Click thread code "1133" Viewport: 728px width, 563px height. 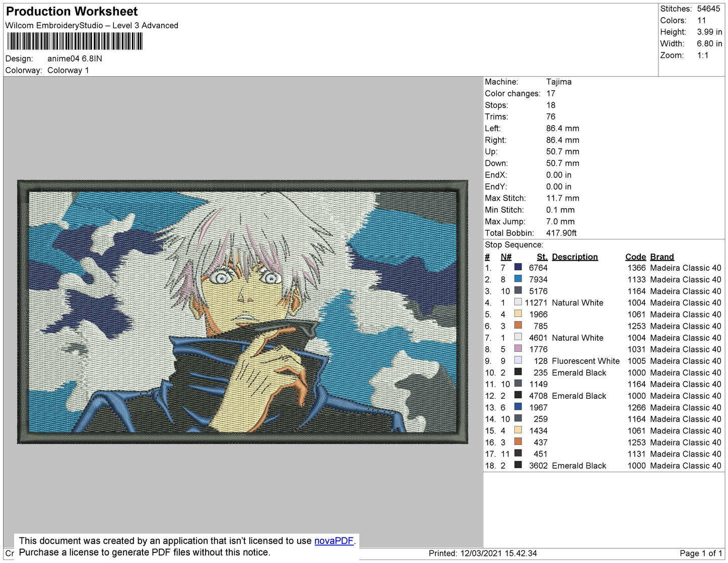(x=636, y=279)
